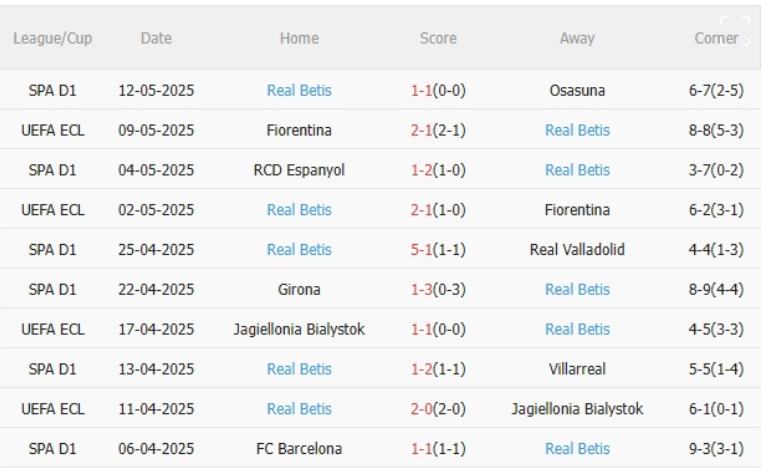This screenshot has width=763, height=475.
Task: Click the Jagiellonia Bialystok home team on 17-04-2025
Action: click(x=299, y=329)
